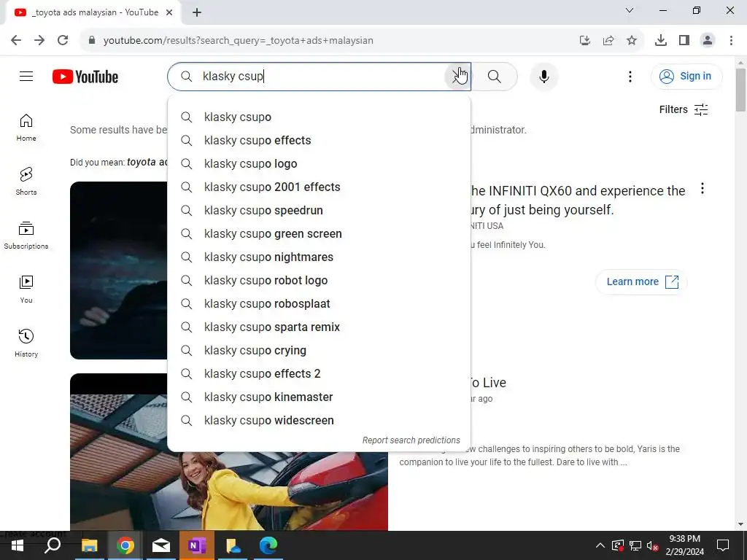The height and width of the screenshot is (560, 747).
Task: Open the INFINITI QX60 ad title
Action: pos(578,200)
